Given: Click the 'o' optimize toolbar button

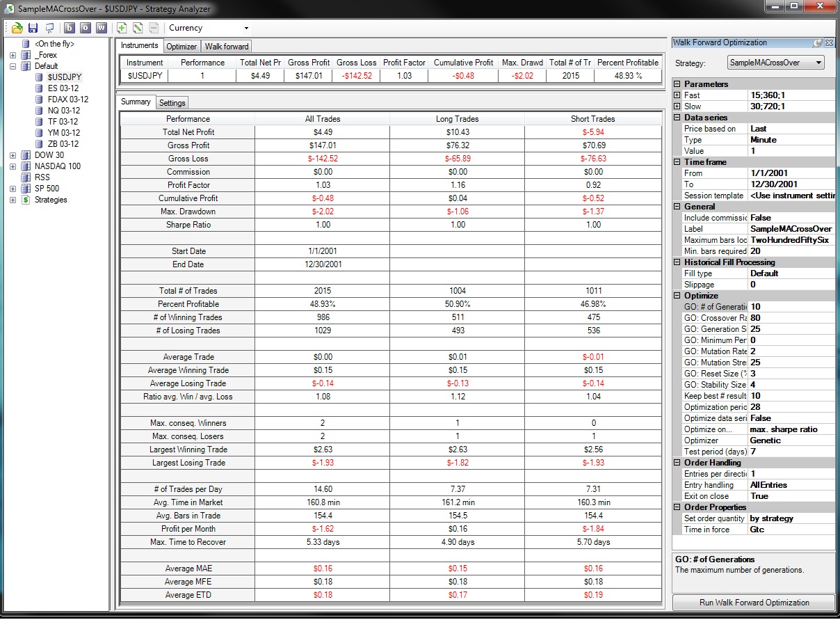Looking at the screenshot, I should [85, 28].
